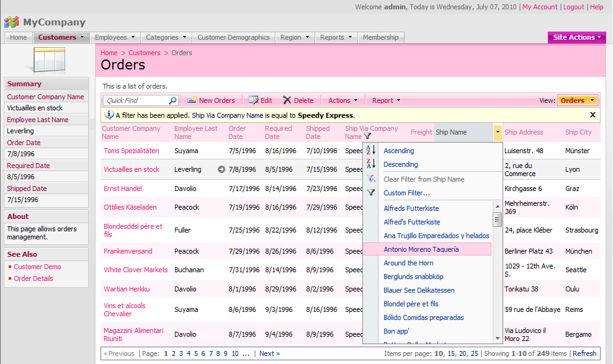
Task: Open the Site Actions menu
Action: click(576, 37)
